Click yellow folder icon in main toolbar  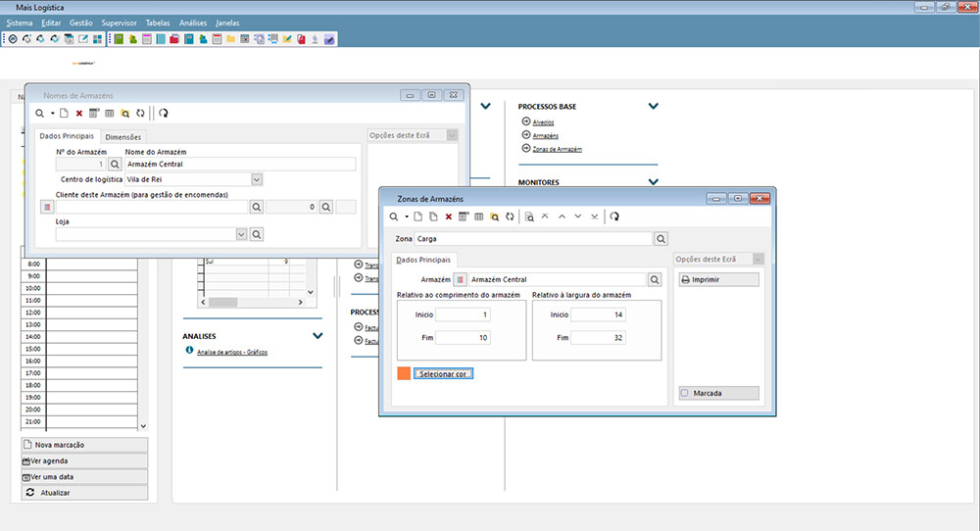(x=230, y=39)
